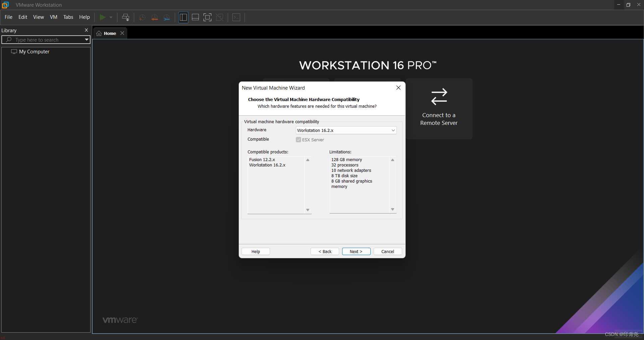This screenshot has width=644, height=340.
Task: Click the Take Snapshot toolbar icon
Action: point(142,17)
